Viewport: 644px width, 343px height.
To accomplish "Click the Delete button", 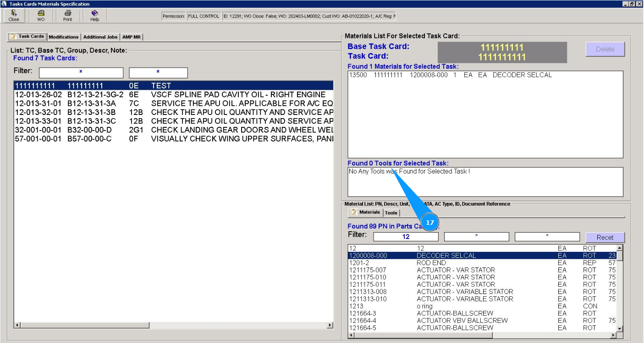I will (605, 49).
